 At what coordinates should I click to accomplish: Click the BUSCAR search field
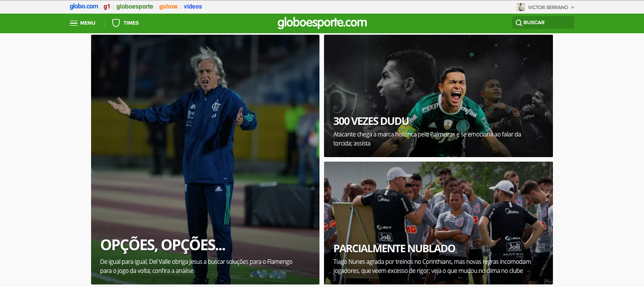click(x=543, y=23)
